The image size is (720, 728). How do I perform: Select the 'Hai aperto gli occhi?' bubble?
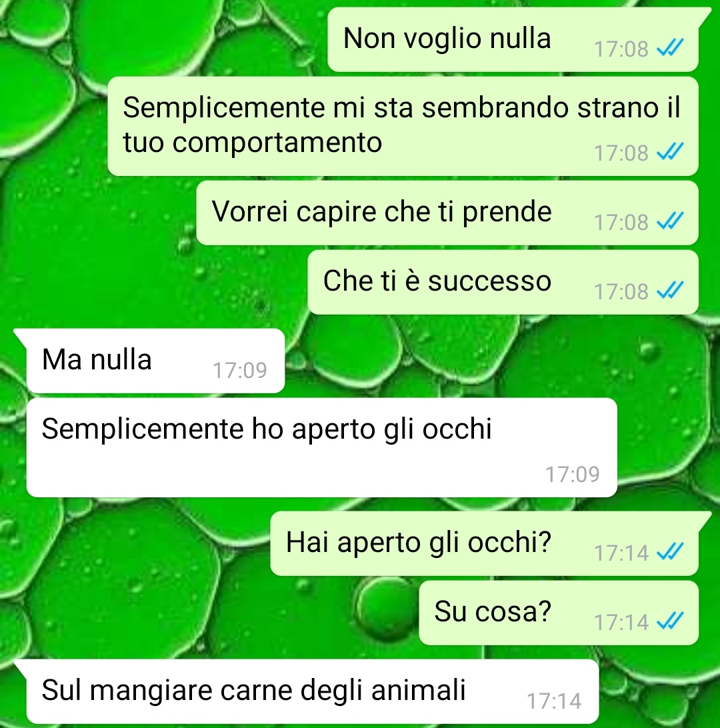coord(485,544)
